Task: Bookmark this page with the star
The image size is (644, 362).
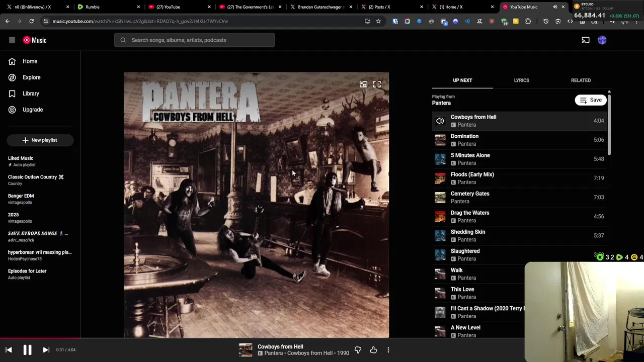Action: click(378, 21)
